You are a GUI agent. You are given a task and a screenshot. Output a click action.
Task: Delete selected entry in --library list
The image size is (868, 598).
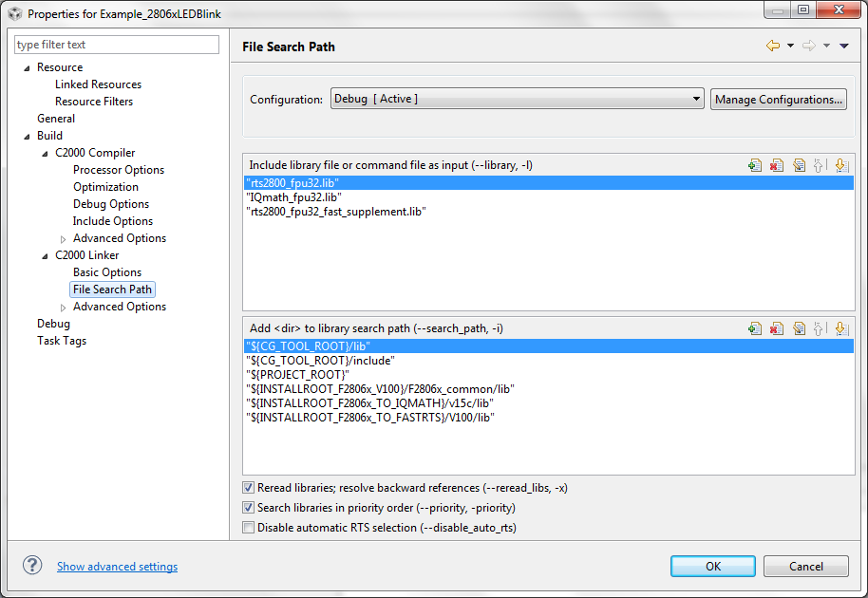point(777,165)
